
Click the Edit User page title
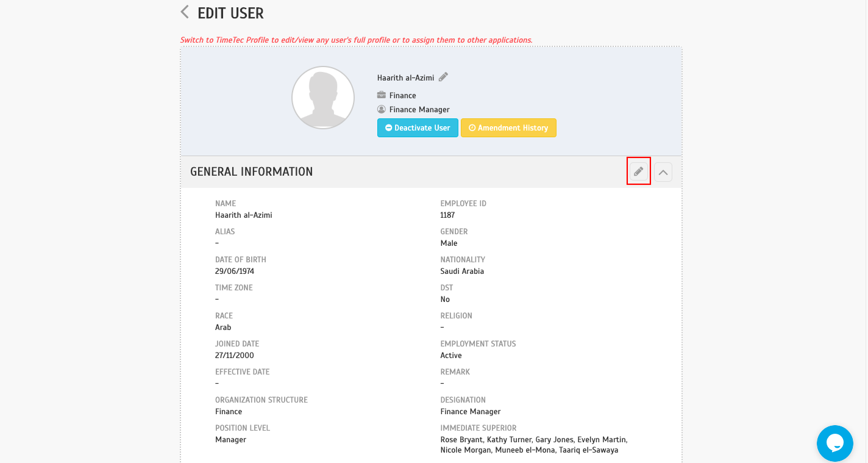pos(230,13)
